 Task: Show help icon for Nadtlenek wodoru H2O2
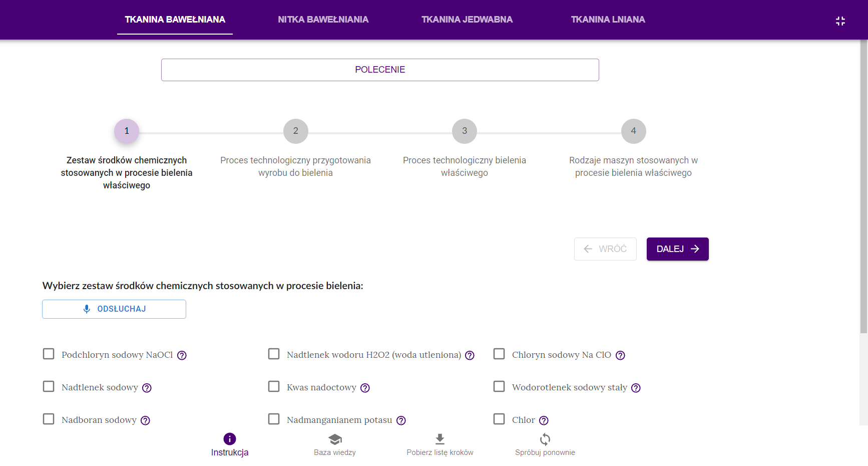click(470, 355)
